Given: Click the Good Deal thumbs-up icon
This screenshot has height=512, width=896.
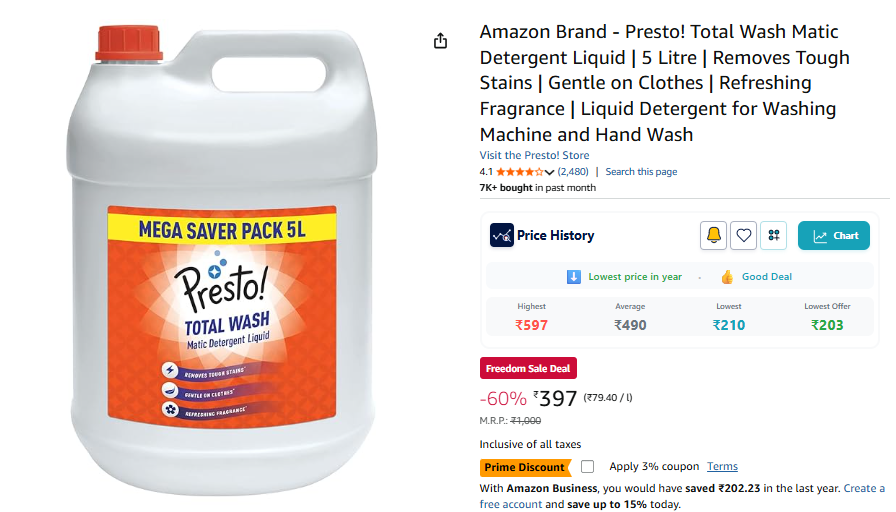Looking at the screenshot, I should 727,277.
